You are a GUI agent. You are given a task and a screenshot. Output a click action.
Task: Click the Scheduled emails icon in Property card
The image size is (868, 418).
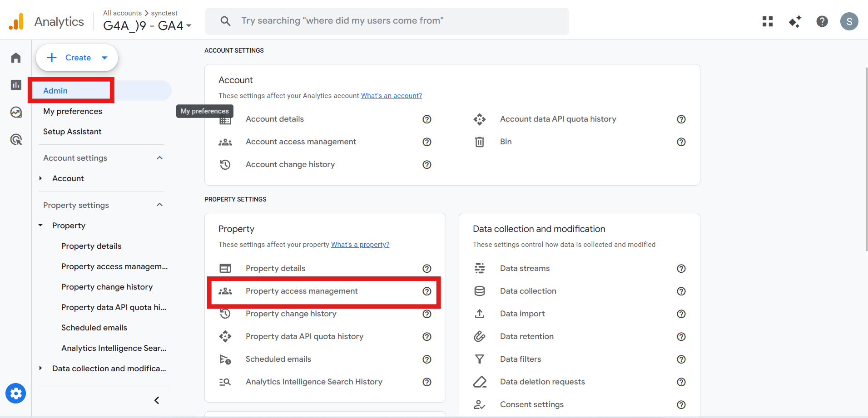225,359
